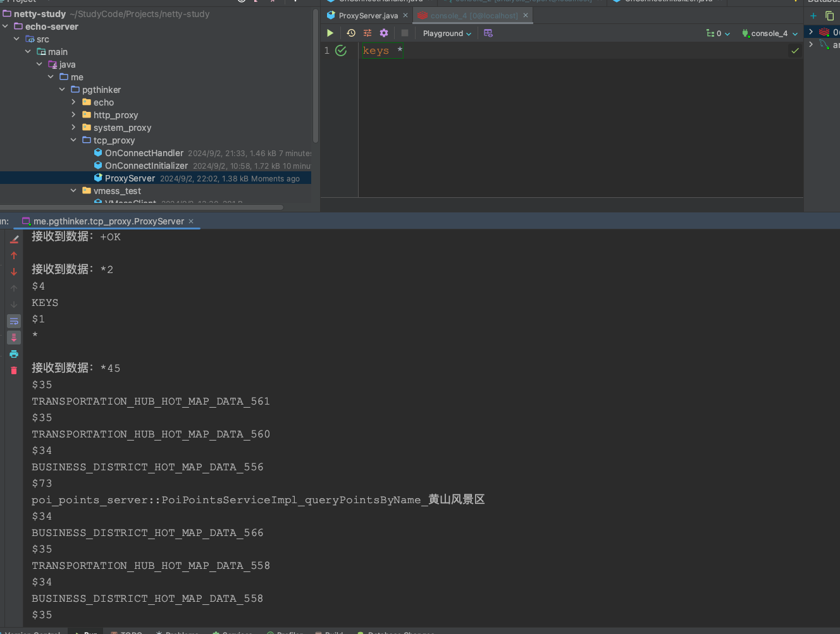Click the add data source plus icon
840x634 pixels.
(813, 16)
